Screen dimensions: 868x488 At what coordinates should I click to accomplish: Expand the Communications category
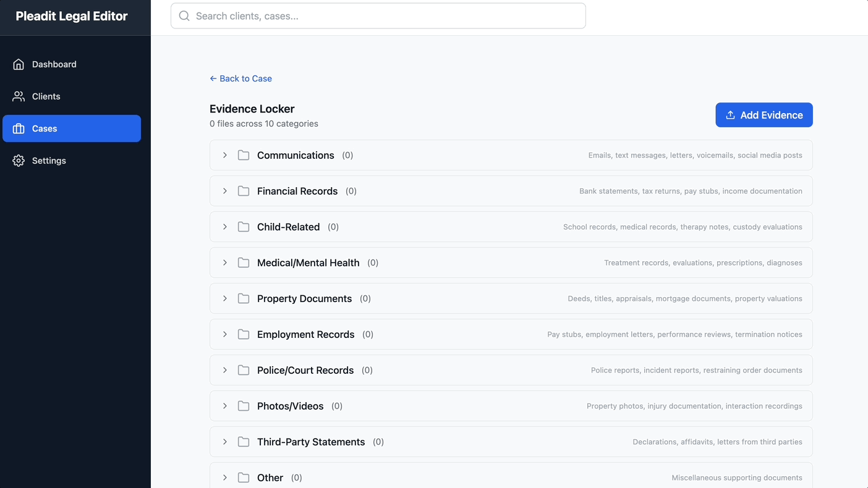coord(225,155)
